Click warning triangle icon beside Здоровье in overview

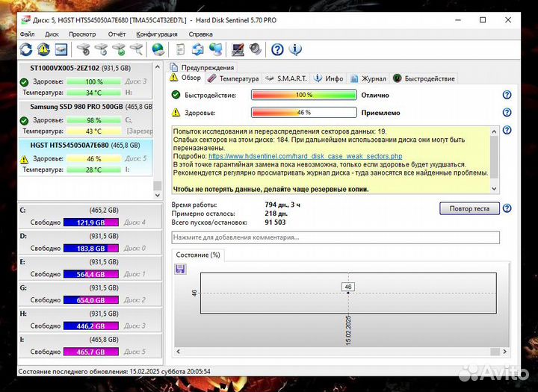point(176,113)
